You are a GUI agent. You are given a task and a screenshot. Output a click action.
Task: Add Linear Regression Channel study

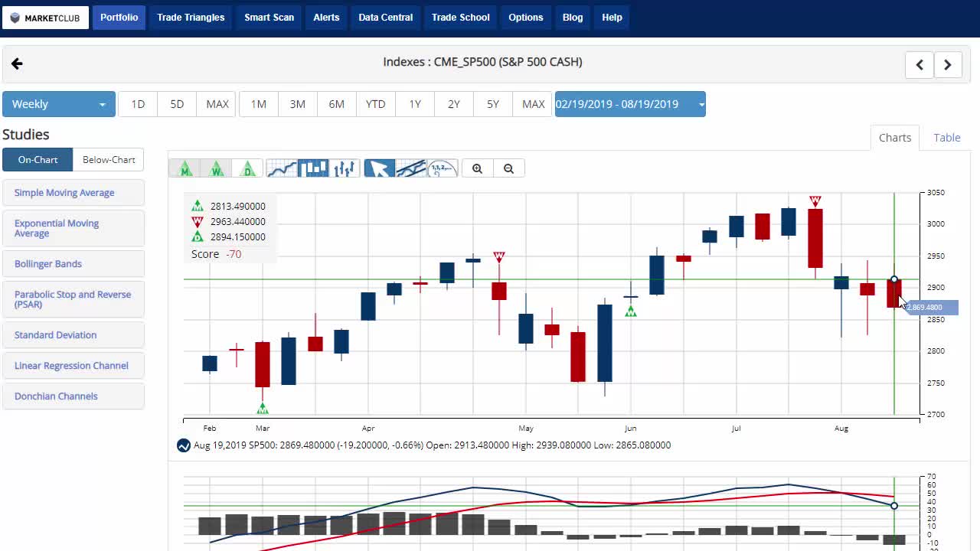point(73,366)
